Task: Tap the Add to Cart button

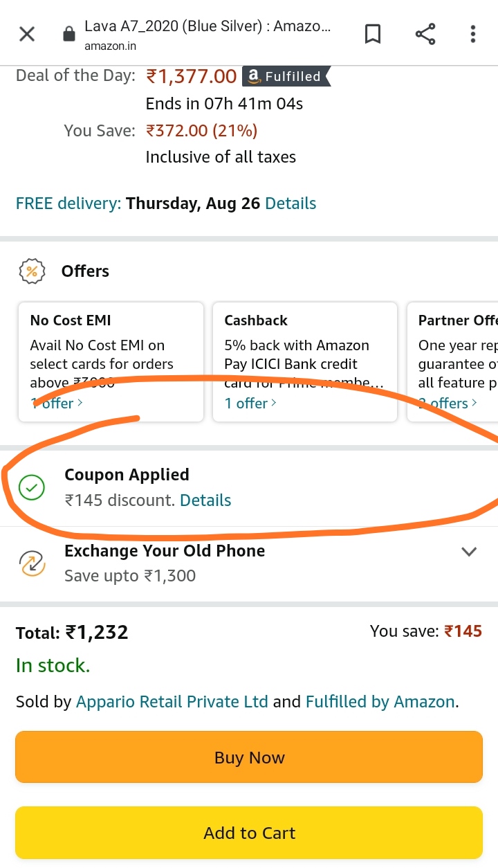Action: pyautogui.click(x=249, y=833)
